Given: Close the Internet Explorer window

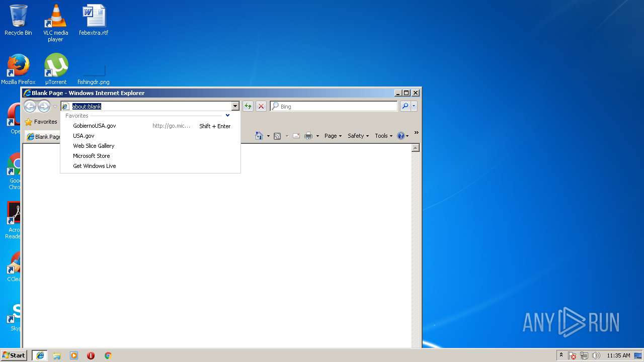Looking at the screenshot, I should point(416,93).
